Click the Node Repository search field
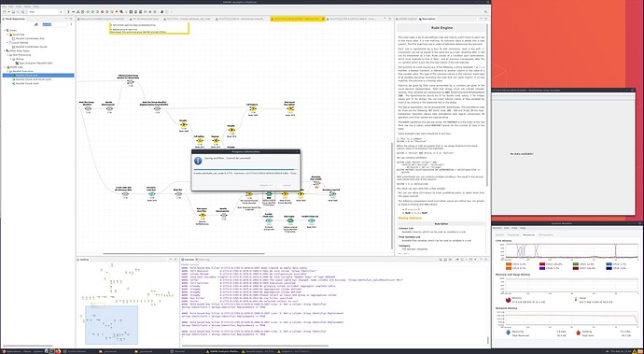 click(x=54, y=24)
